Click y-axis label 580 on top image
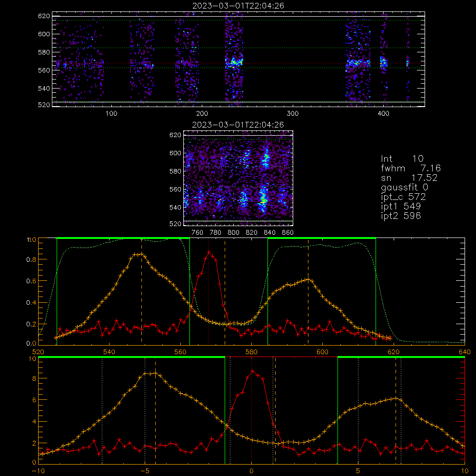Viewport: 476px width, 476px height. [44, 52]
